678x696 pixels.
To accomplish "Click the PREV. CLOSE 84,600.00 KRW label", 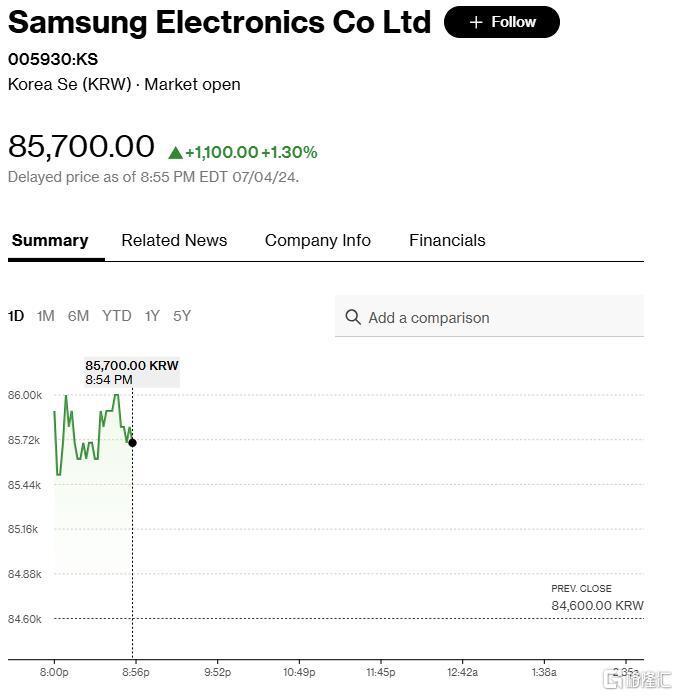I will click(x=597, y=598).
